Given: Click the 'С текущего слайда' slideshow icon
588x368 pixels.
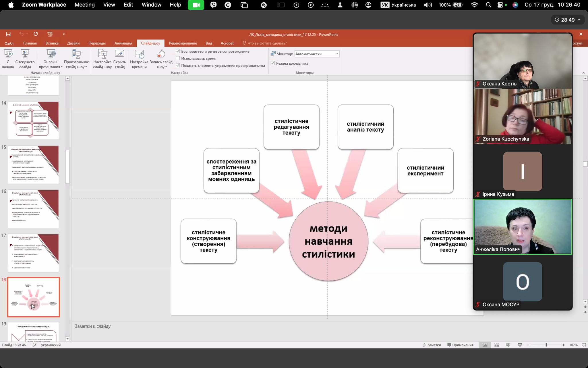Looking at the screenshot, I should coord(25,54).
